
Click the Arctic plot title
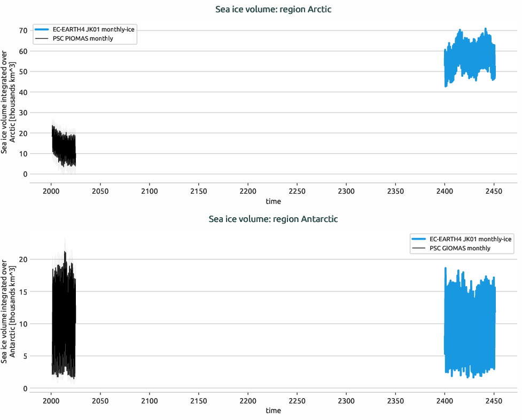click(273, 9)
